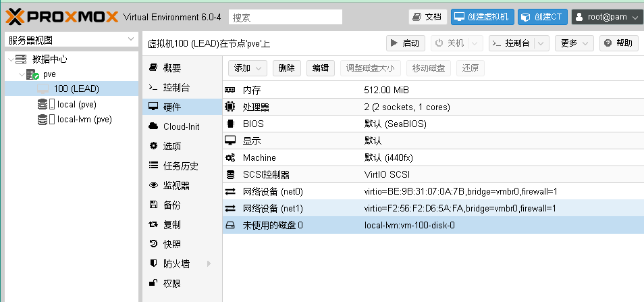Open the 复制 replication tab
The height and width of the screenshot is (302, 644).
(x=182, y=225)
